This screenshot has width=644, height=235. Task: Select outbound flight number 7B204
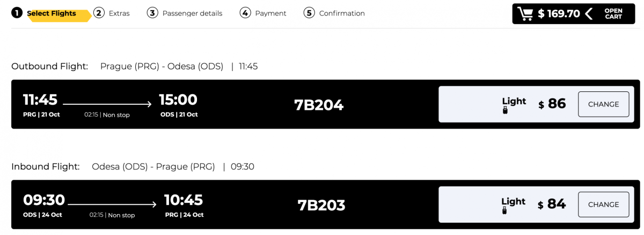[319, 105]
